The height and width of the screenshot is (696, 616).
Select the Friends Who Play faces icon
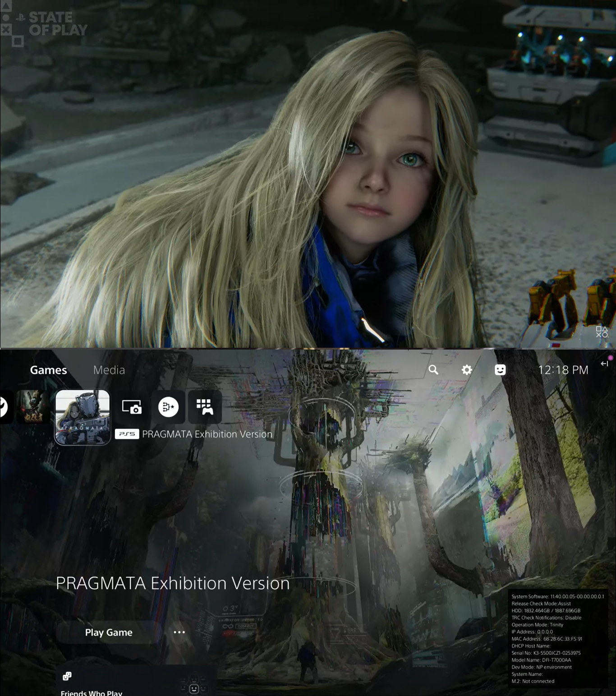tap(67, 676)
